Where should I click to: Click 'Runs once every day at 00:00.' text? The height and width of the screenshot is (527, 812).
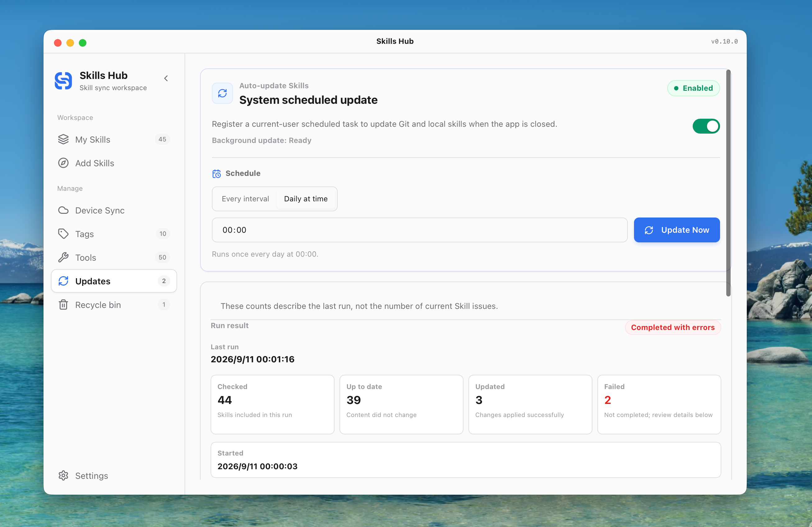pos(265,254)
